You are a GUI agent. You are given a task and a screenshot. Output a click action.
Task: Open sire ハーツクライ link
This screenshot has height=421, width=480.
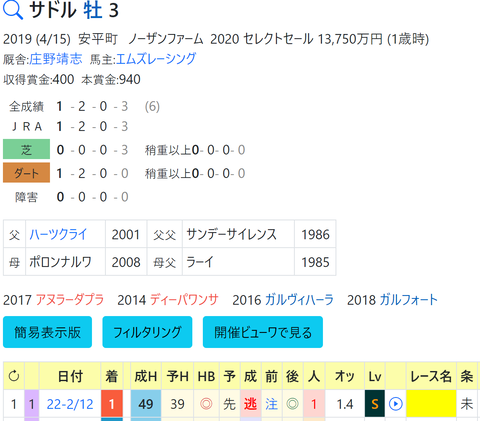coord(58,234)
